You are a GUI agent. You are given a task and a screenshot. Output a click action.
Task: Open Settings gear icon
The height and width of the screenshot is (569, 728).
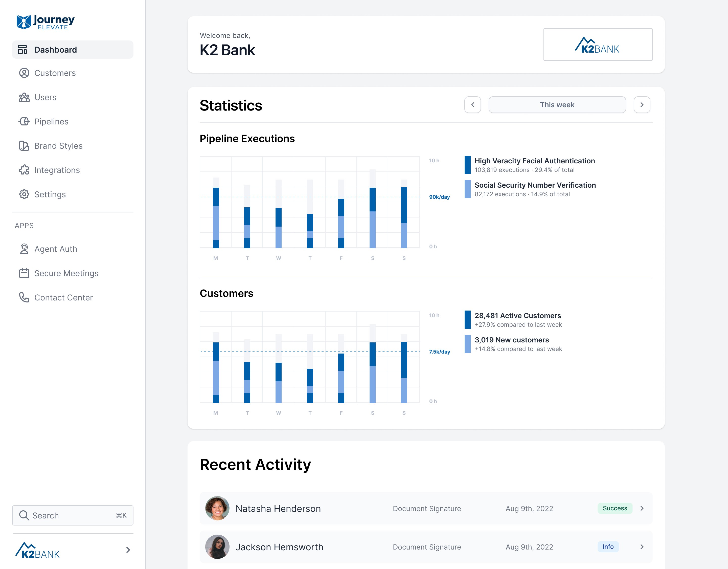24,194
